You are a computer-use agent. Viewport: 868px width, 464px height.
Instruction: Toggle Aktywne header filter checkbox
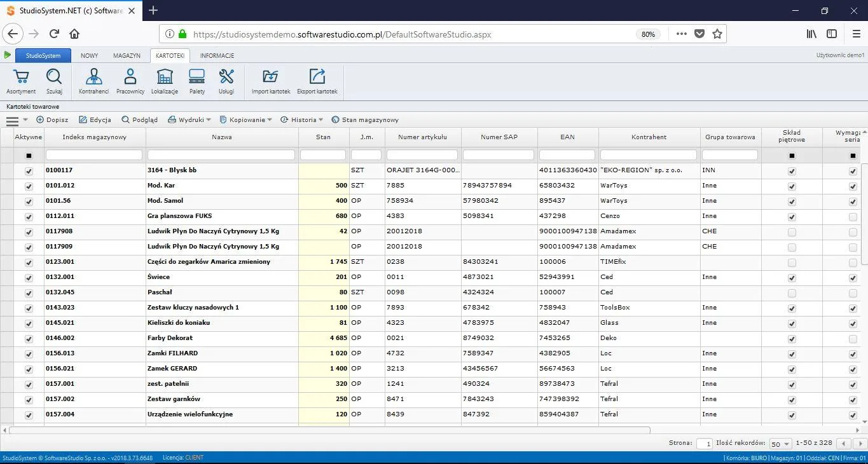tap(29, 156)
